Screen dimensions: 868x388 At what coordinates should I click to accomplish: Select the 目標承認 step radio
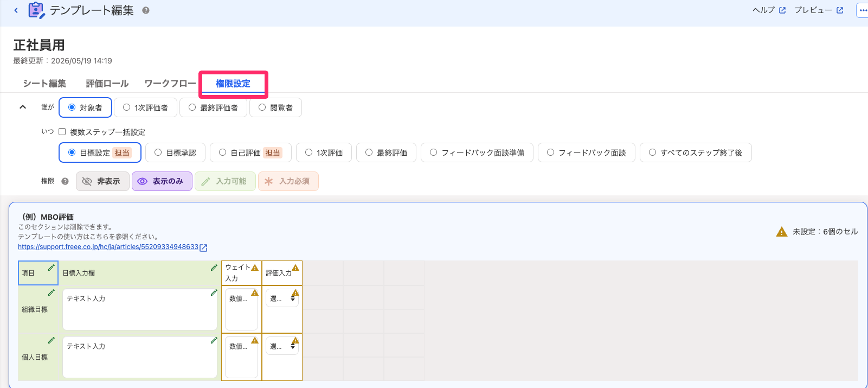(x=175, y=152)
